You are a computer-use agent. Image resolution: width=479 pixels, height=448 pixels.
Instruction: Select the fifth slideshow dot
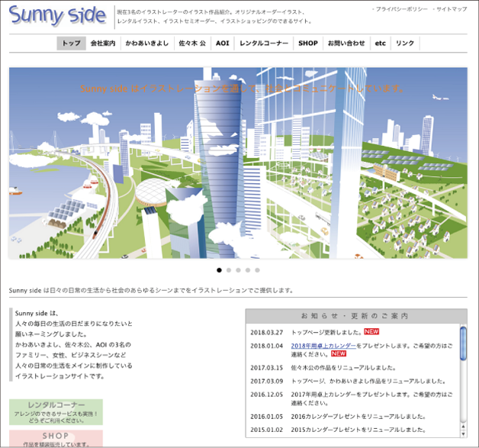coord(257,270)
